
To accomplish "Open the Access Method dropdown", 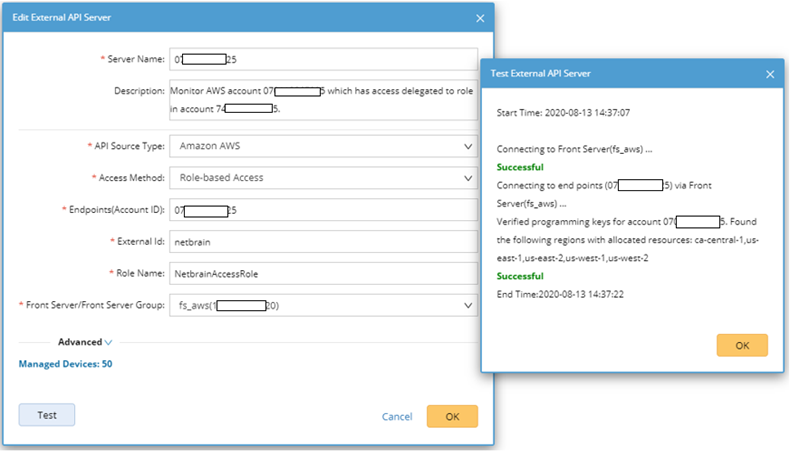I will [x=323, y=178].
